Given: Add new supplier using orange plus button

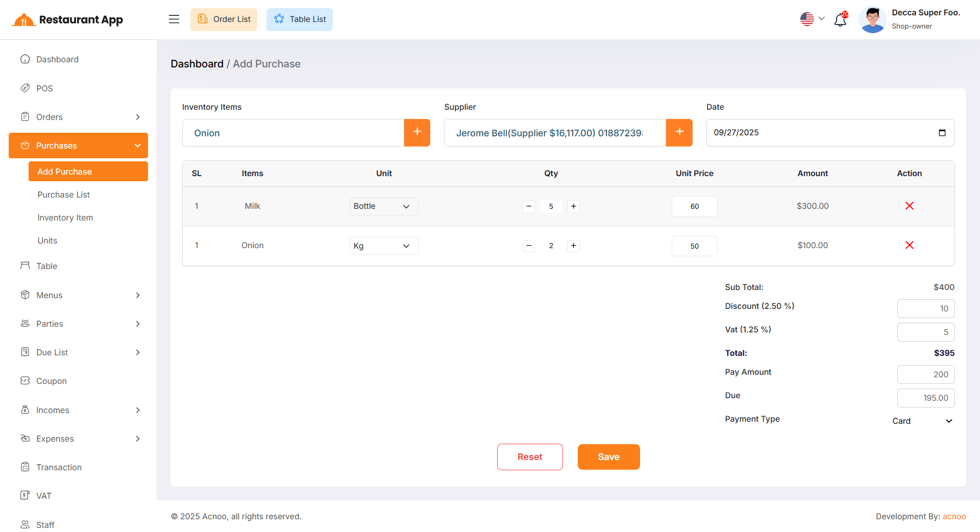Looking at the screenshot, I should [x=679, y=133].
